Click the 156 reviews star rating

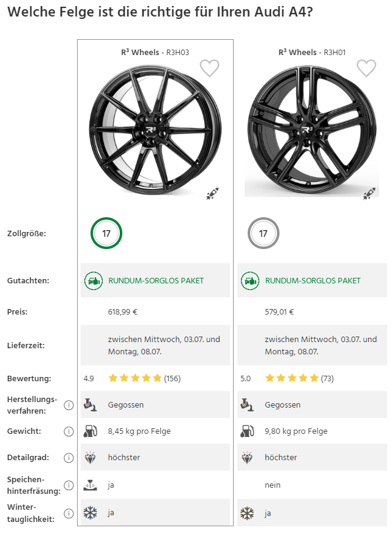[x=135, y=378]
